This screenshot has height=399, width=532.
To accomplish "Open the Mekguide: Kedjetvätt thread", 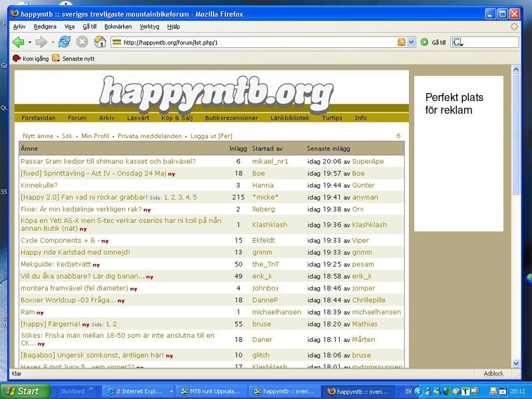I will pos(56,264).
